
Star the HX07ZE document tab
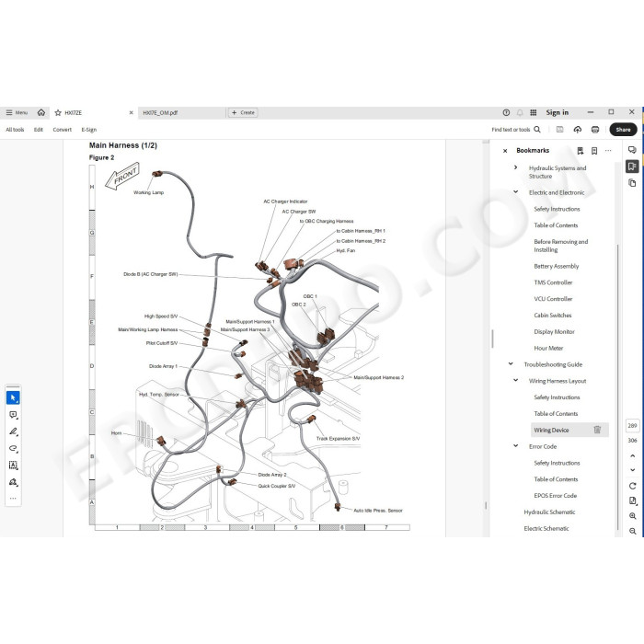click(58, 112)
